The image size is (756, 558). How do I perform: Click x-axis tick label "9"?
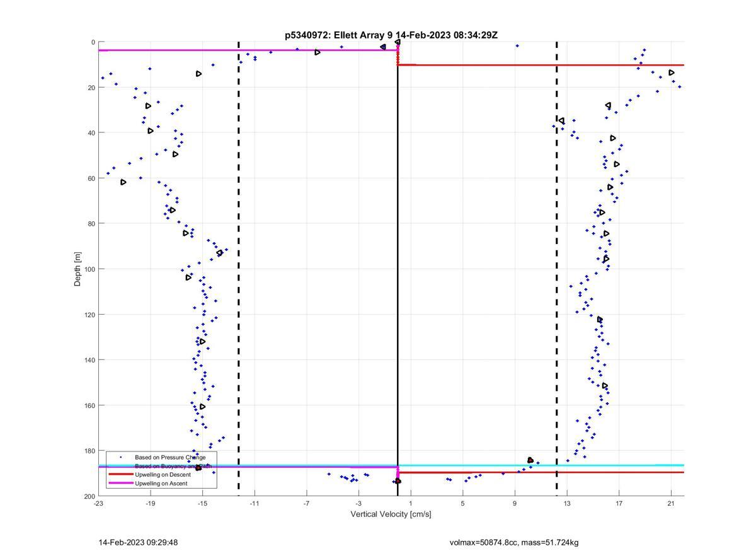(x=515, y=503)
